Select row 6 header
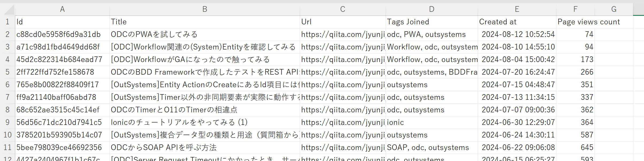Screen dimensions: 644x161 click(x=7, y=85)
